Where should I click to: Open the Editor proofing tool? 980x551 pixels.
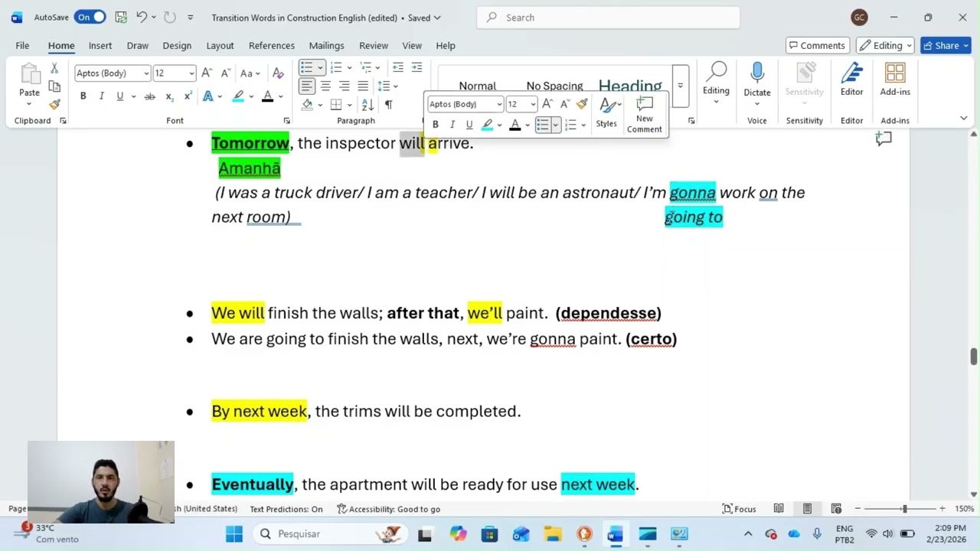pyautogui.click(x=851, y=80)
